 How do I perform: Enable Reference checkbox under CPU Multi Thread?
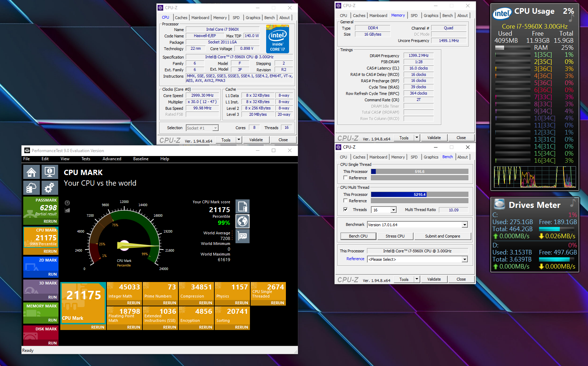[345, 201]
